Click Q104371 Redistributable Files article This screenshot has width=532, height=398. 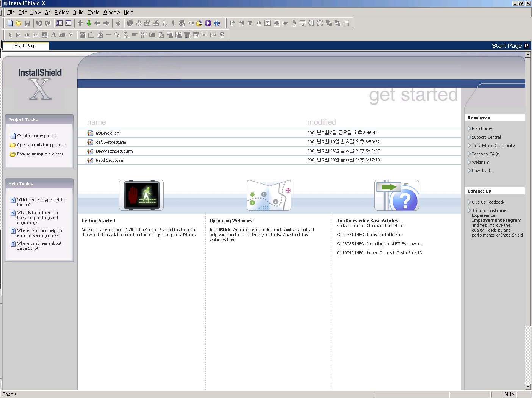[370, 235]
